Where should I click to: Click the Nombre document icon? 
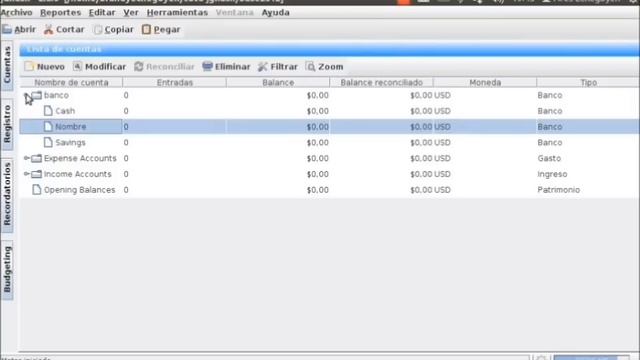click(48, 127)
